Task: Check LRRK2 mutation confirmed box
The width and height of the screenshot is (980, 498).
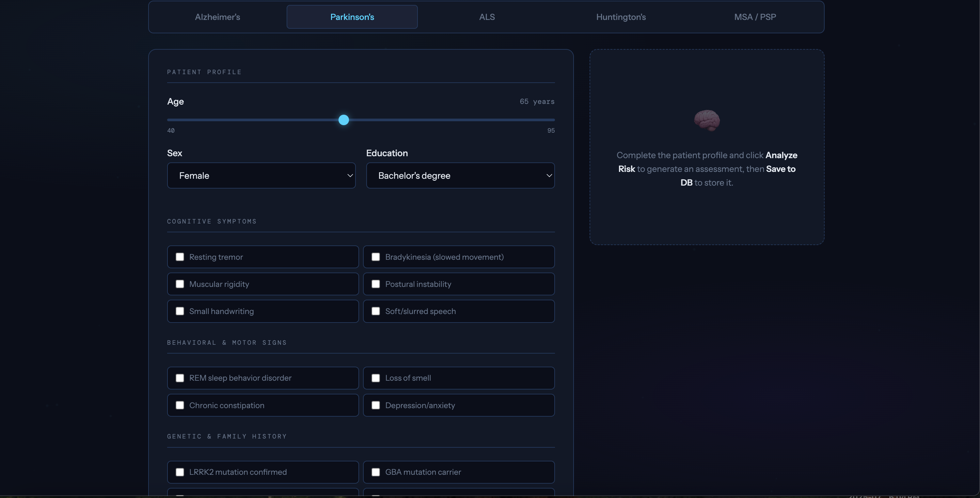Action: [x=180, y=472]
